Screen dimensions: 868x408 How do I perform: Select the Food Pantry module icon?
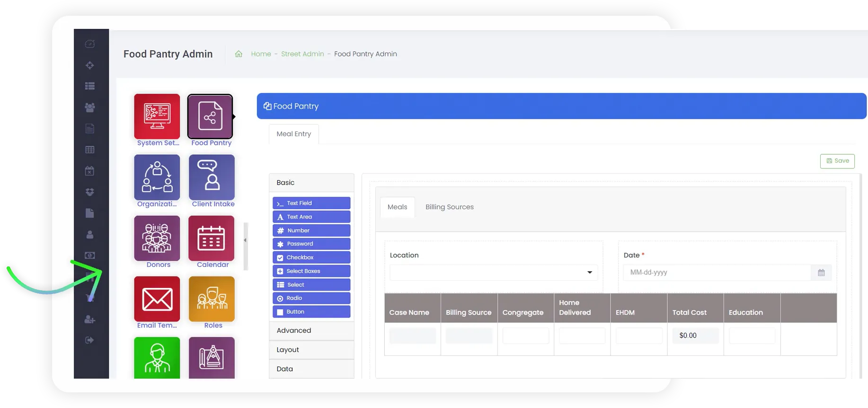(211, 116)
